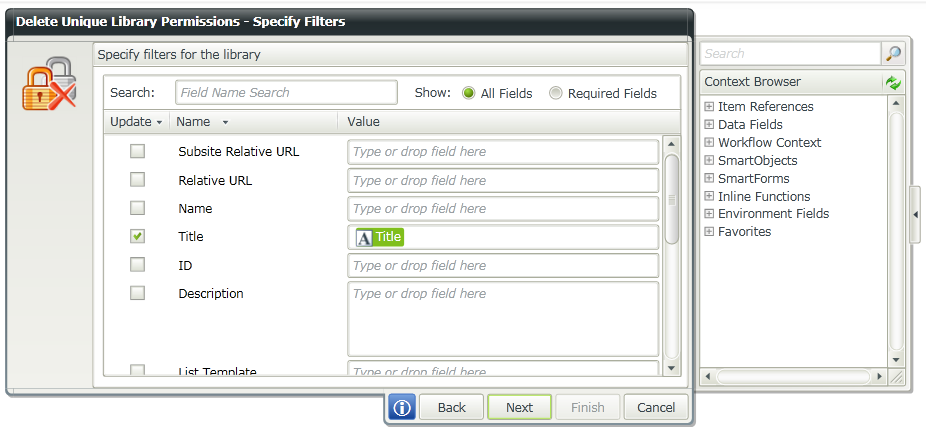Click the Field Name Search input
The image size is (926, 427).
[286, 93]
